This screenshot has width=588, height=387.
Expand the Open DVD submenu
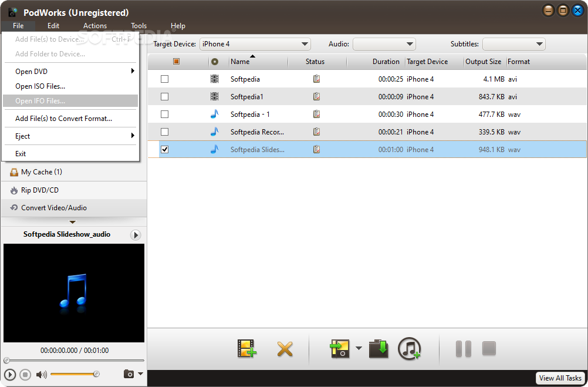[70, 71]
